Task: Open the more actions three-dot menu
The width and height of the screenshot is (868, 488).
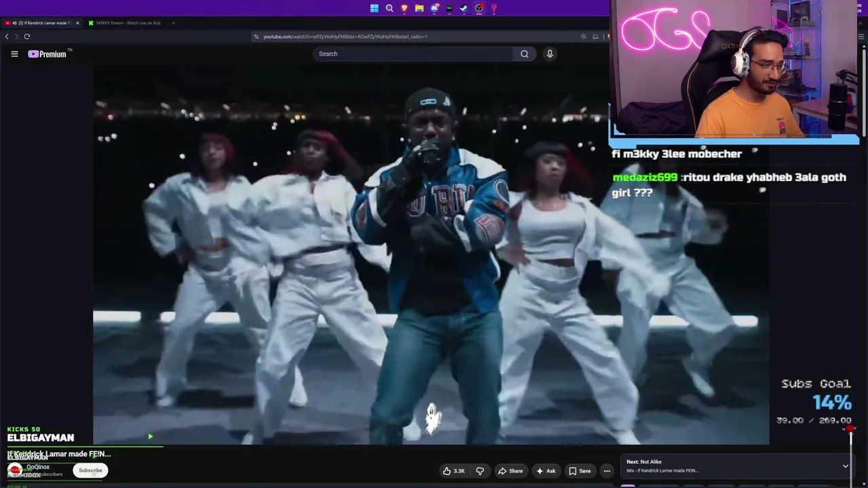Action: point(607,471)
